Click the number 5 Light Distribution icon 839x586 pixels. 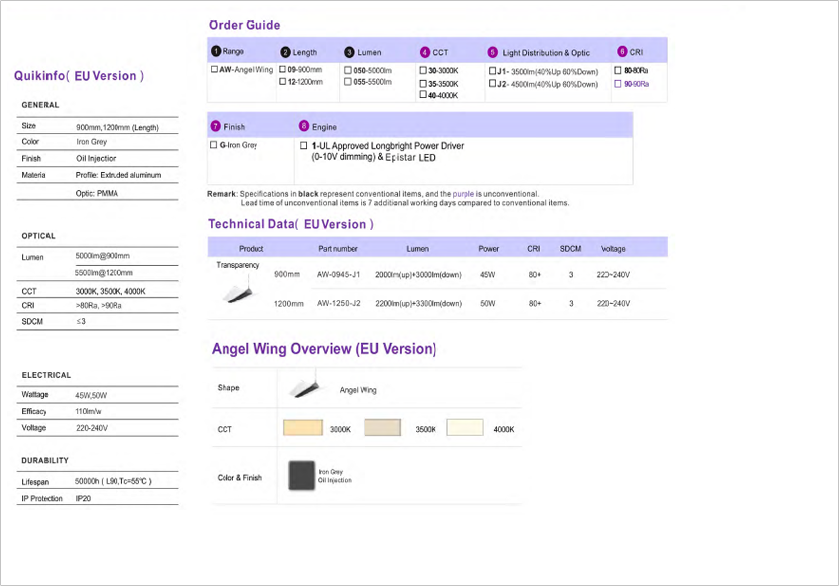tap(492, 52)
